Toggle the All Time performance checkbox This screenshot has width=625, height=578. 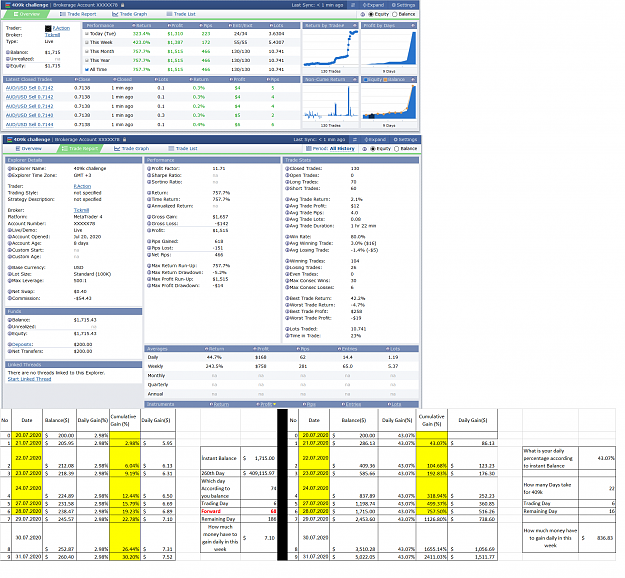87,69
